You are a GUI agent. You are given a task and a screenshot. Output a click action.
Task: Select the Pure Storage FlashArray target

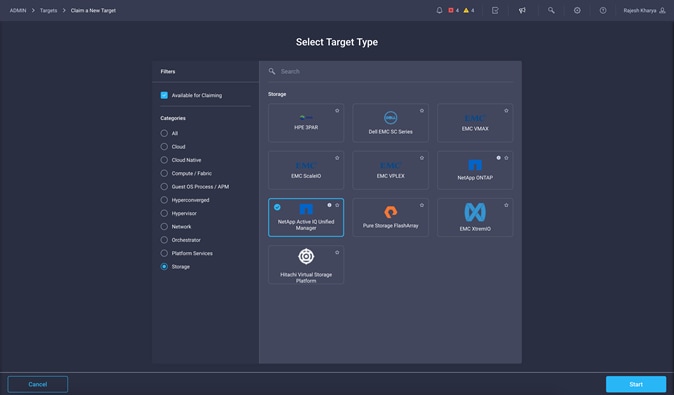point(390,217)
